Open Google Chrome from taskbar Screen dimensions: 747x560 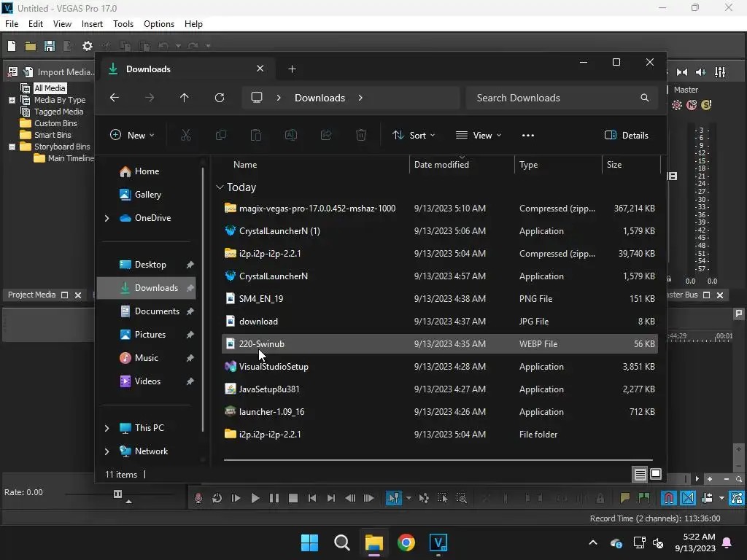(x=406, y=542)
